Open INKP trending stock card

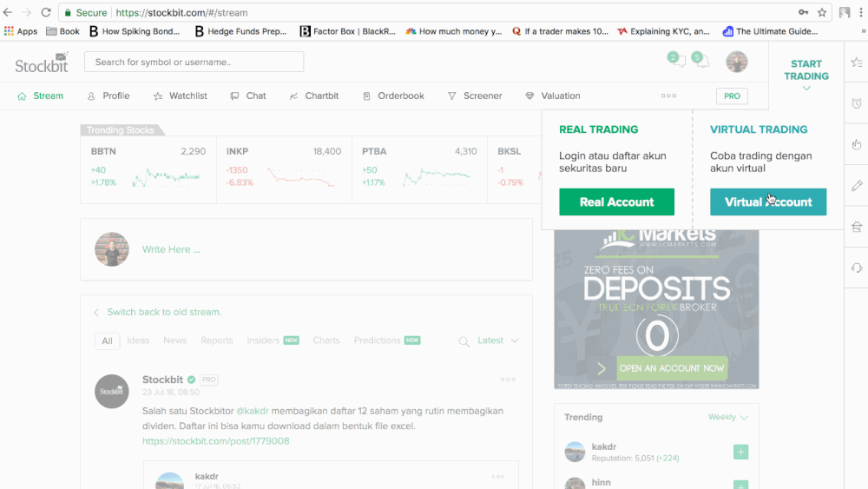284,170
